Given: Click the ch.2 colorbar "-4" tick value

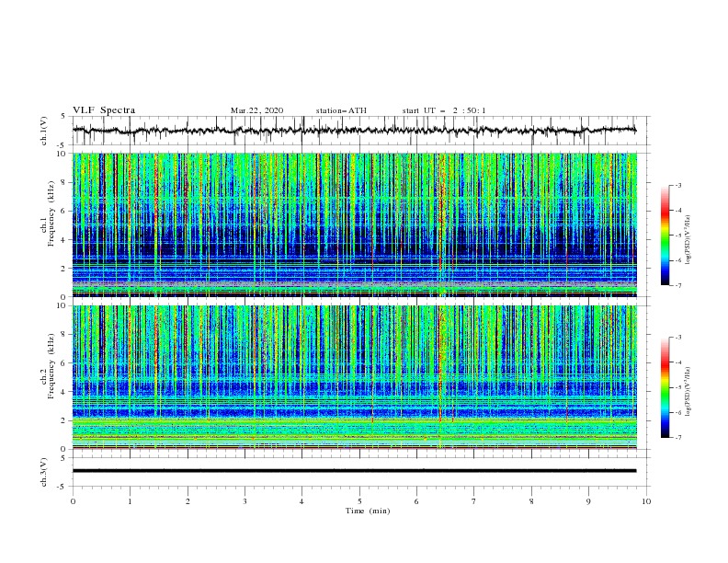Looking at the screenshot, I should point(677,362).
